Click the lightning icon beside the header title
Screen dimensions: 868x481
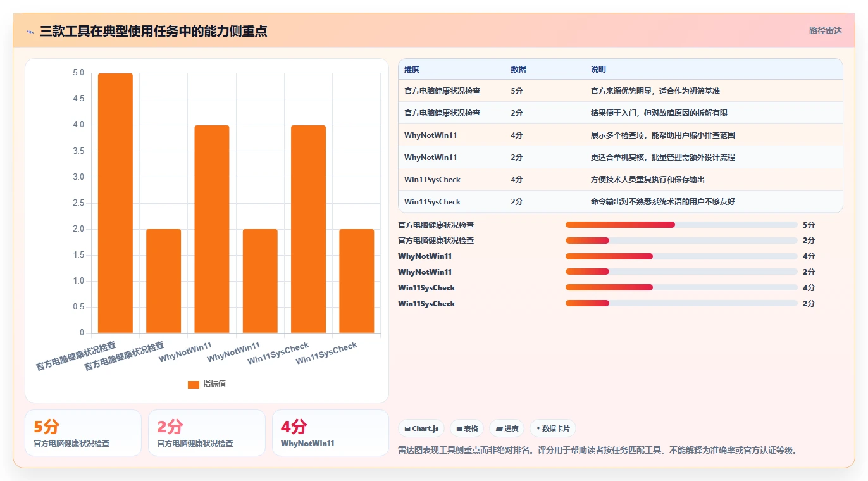[x=30, y=31]
